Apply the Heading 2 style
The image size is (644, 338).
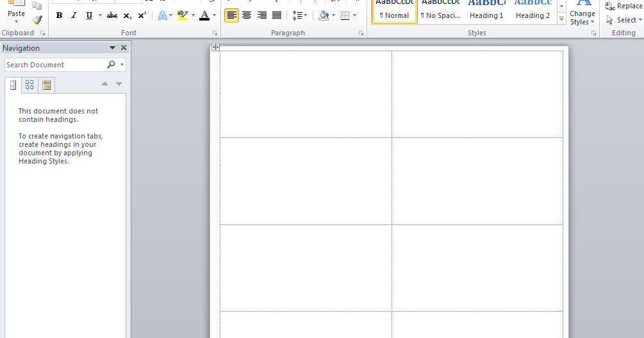(x=533, y=11)
